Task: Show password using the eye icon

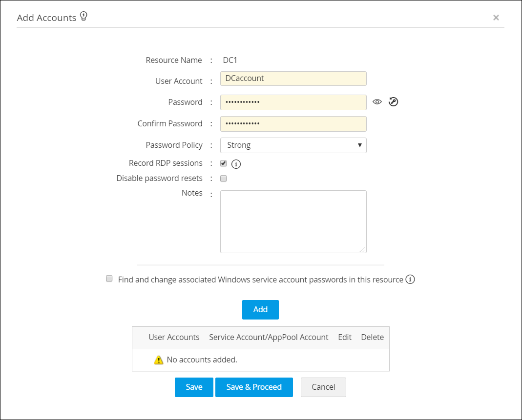Action: (x=377, y=102)
